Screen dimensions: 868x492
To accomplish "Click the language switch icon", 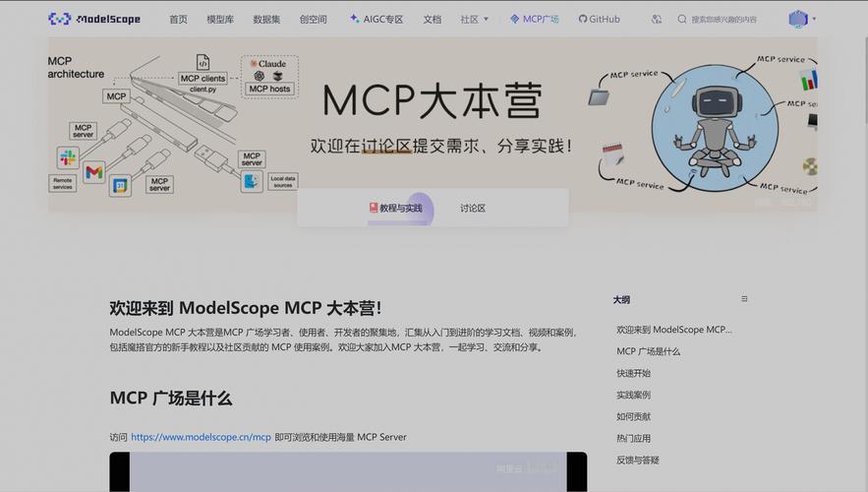I will pyautogui.click(x=657, y=20).
